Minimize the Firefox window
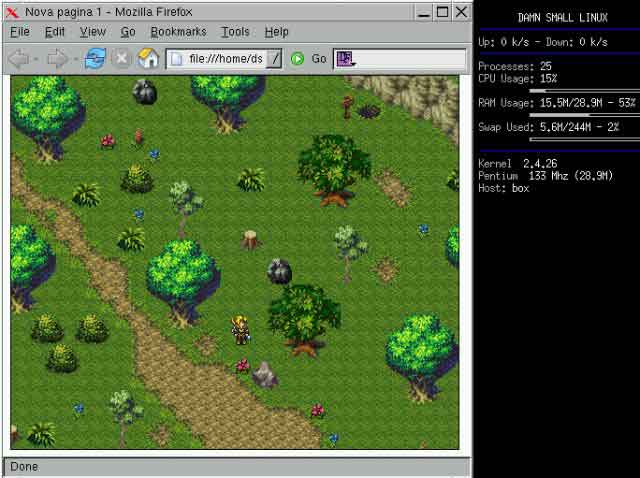 tap(424, 12)
